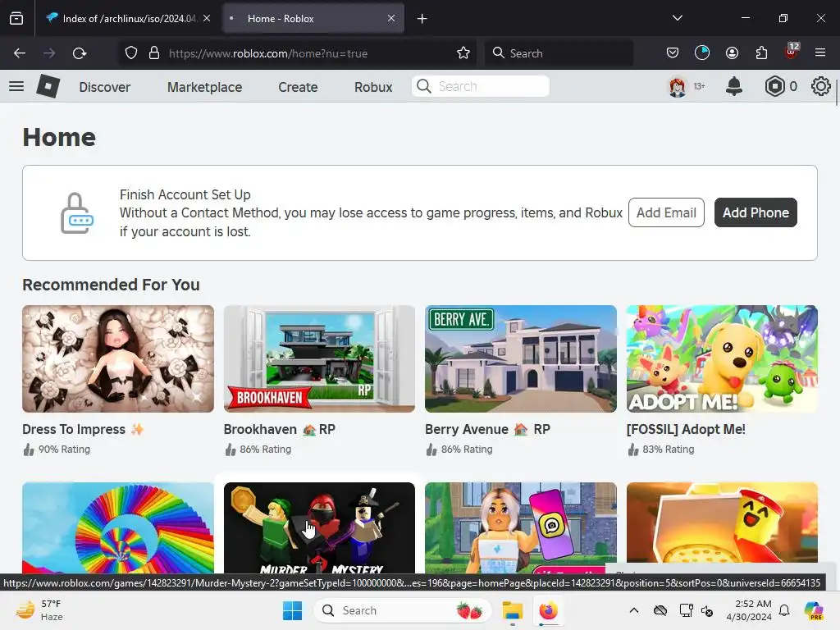Viewport: 840px width, 630px height.
Task: Reload the page with the refresh icon
Action: point(80,53)
